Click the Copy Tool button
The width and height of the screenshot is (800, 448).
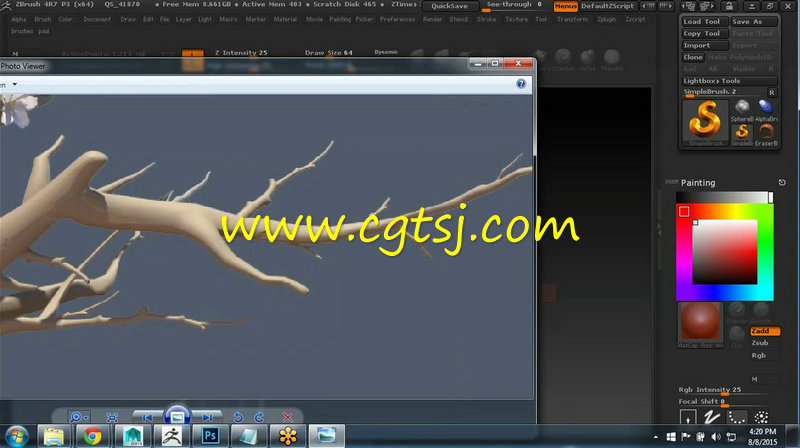pos(705,34)
